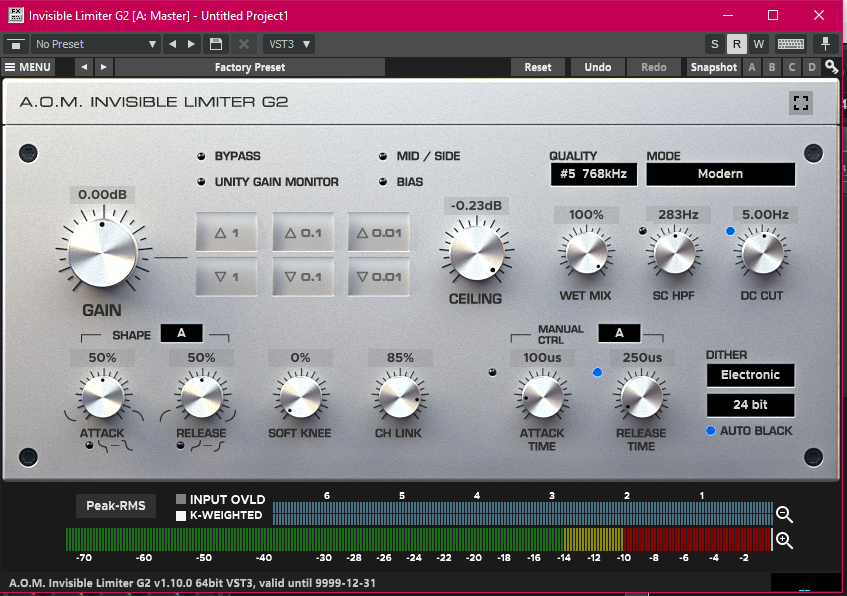
Task: Toggle the BIAS option
Action: (383, 182)
